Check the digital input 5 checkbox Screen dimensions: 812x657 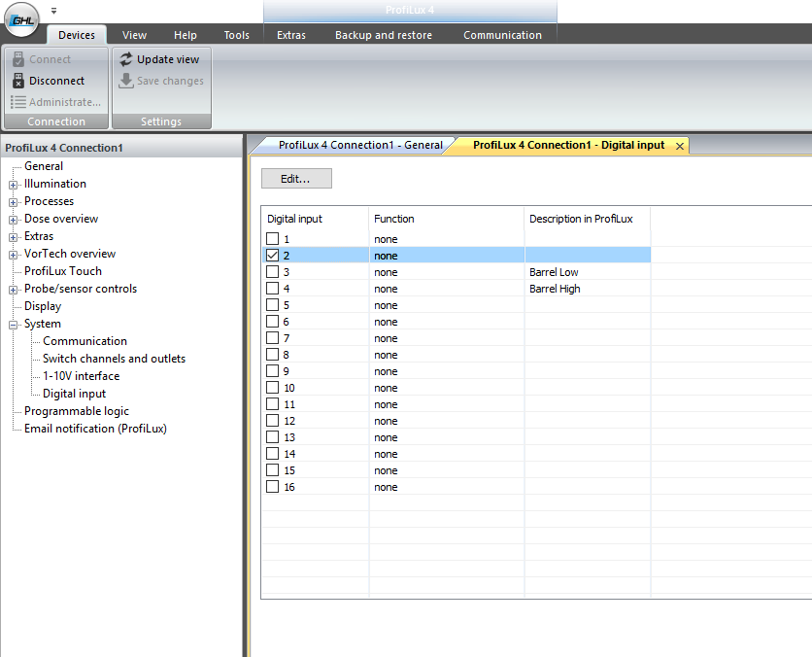(272, 304)
